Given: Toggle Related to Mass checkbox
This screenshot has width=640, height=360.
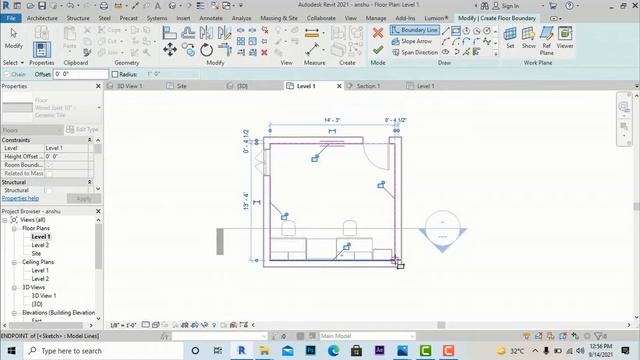Looking at the screenshot, I should click(x=49, y=173).
